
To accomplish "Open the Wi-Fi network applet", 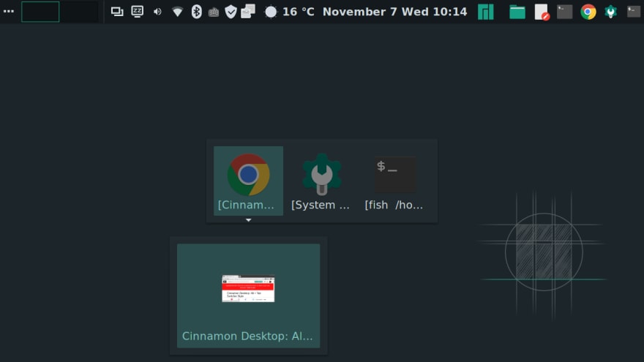I will (x=177, y=12).
